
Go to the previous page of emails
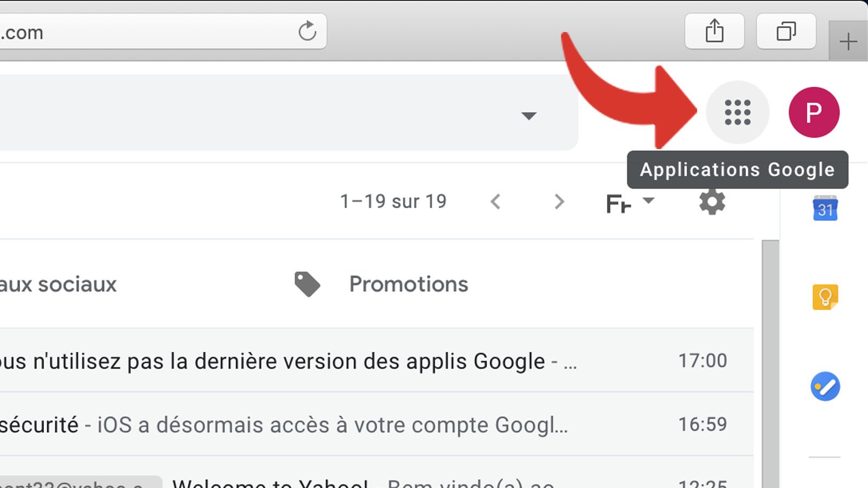(x=496, y=201)
